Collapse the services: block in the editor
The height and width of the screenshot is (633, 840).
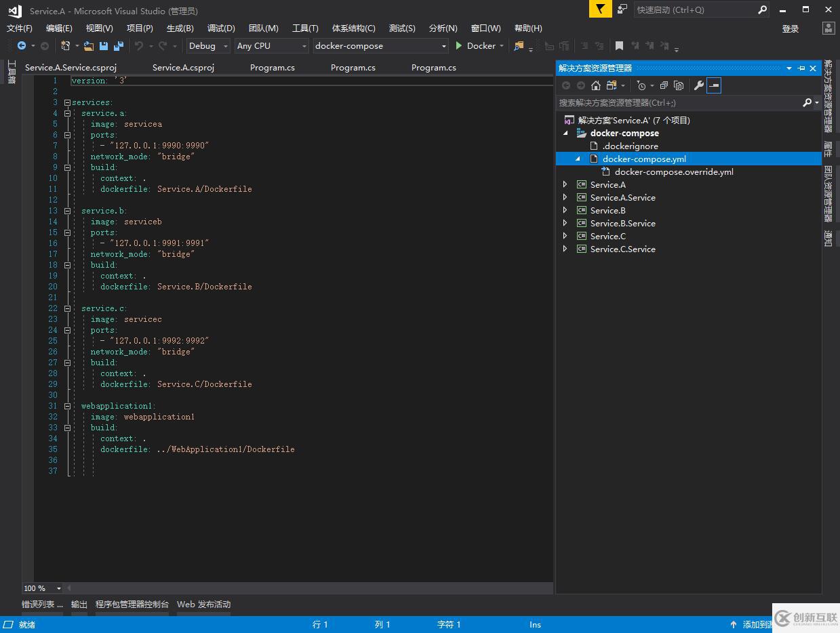pyautogui.click(x=67, y=102)
